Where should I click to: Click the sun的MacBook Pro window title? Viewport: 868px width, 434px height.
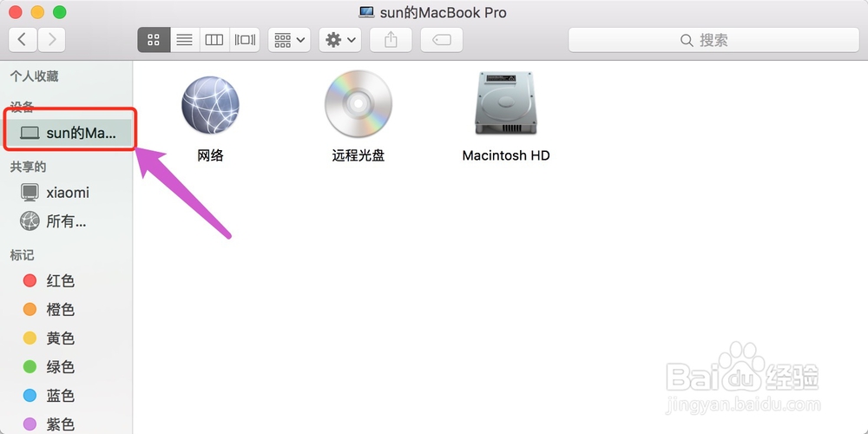click(443, 12)
